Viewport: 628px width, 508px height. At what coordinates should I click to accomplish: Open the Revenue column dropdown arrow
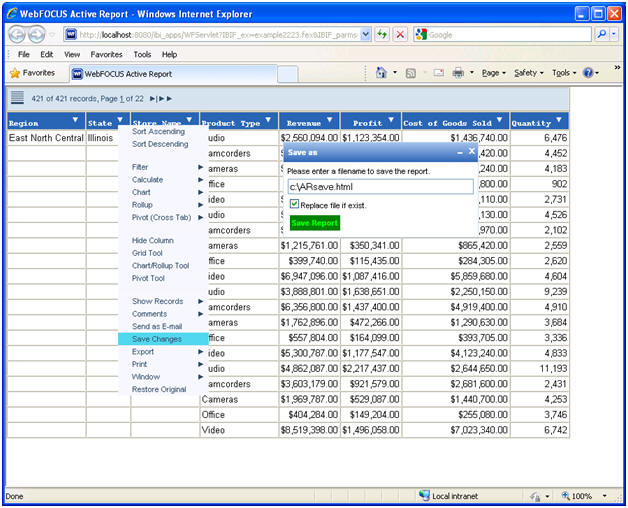tap(330, 120)
